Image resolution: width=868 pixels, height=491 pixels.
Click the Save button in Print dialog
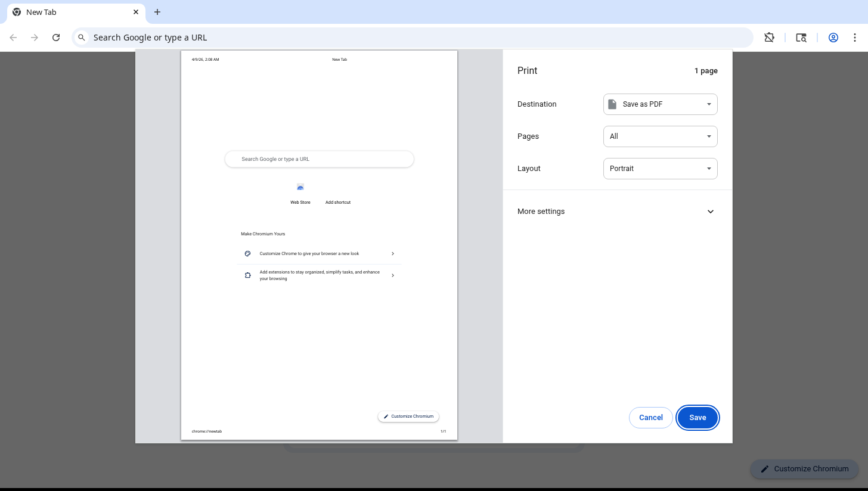coord(697,418)
